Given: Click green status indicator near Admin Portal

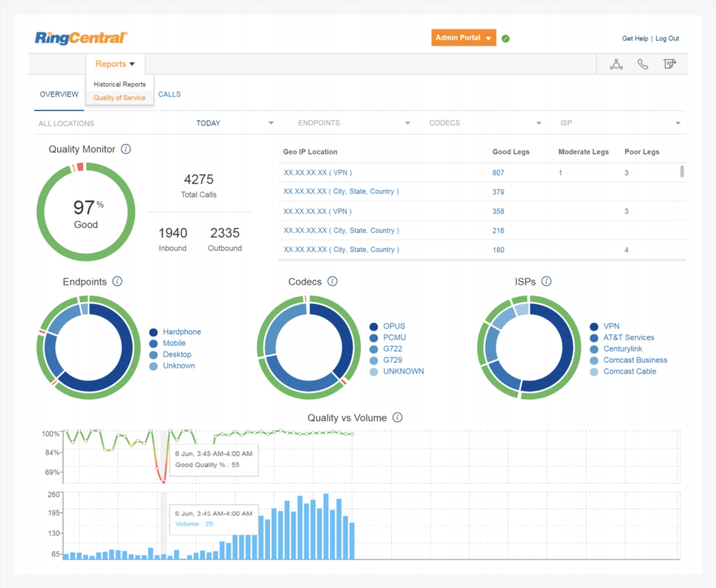Looking at the screenshot, I should click(506, 38).
